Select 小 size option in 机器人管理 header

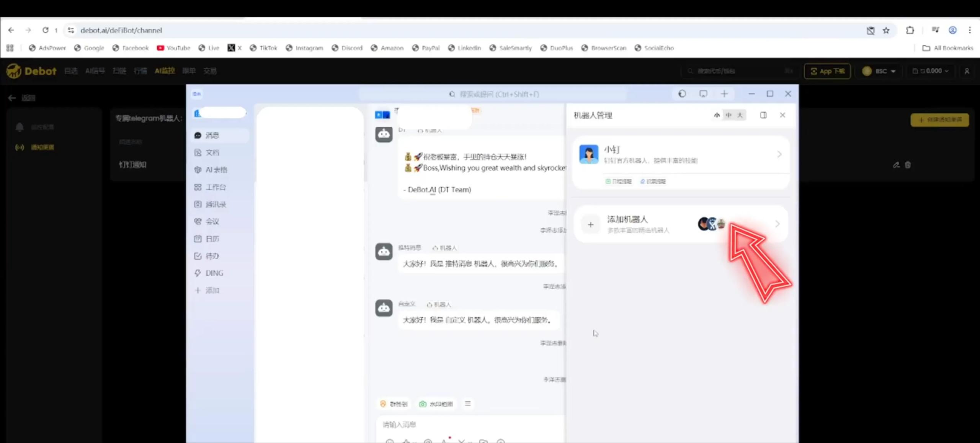pos(717,115)
